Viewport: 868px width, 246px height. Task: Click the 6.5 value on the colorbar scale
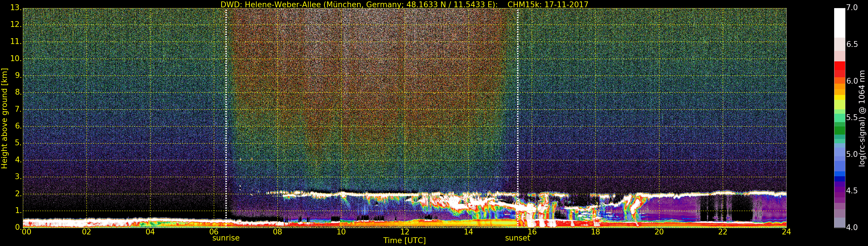pos(852,45)
